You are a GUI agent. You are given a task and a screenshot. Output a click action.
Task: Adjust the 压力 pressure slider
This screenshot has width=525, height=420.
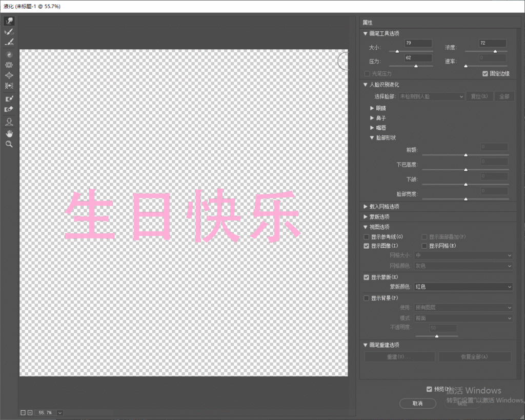pos(416,66)
